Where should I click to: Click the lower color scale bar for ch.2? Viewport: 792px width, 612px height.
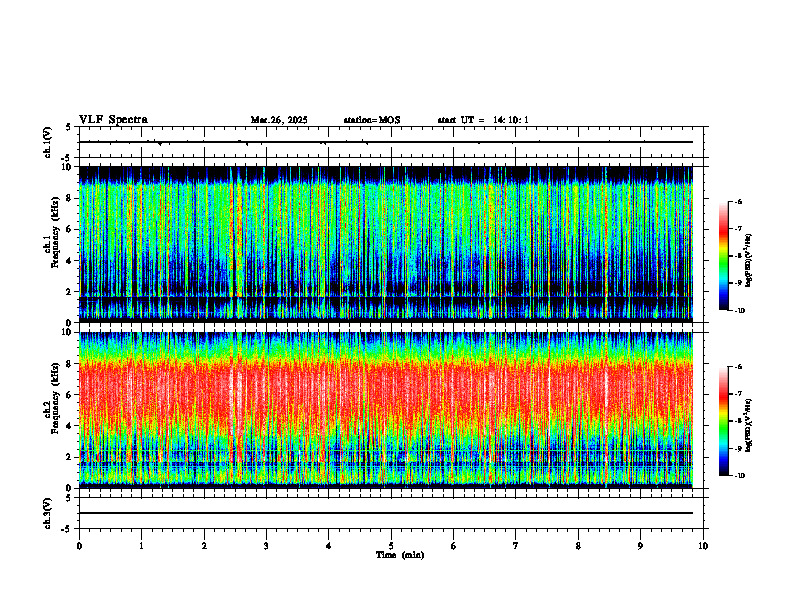point(724,421)
